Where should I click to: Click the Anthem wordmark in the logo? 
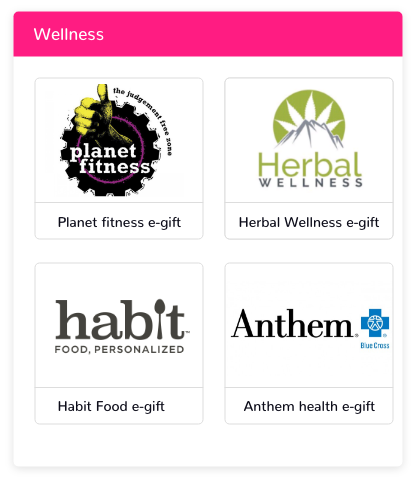coord(293,323)
